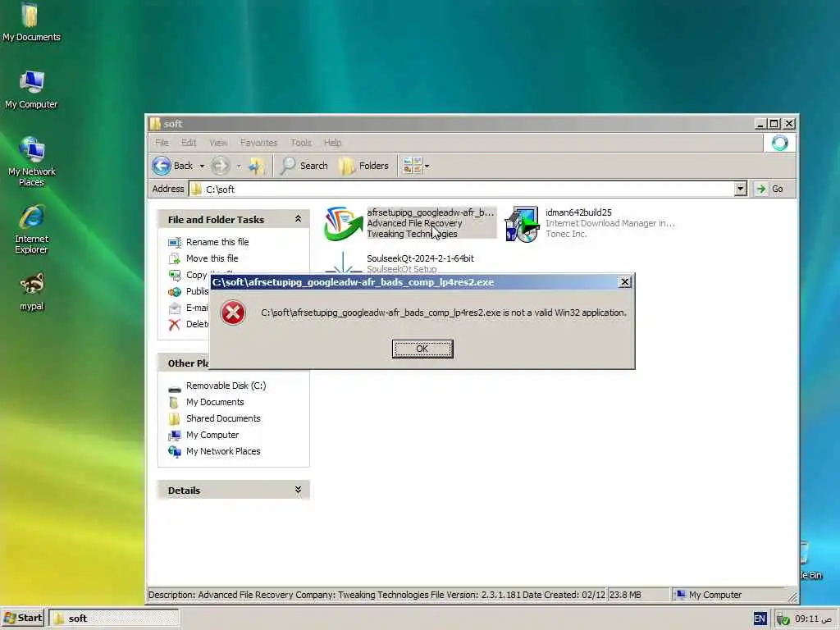This screenshot has width=840, height=630.
Task: Open the Edit menu
Action: click(x=189, y=143)
